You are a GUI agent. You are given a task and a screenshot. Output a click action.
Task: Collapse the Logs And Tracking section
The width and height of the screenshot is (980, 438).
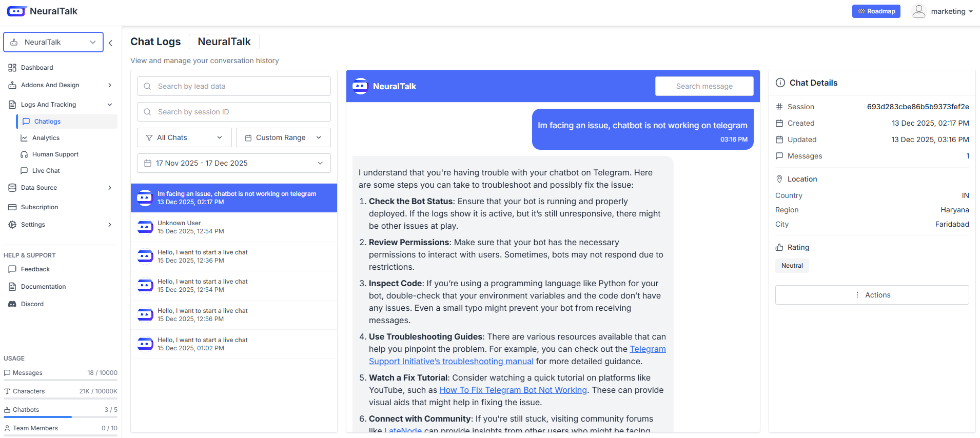coord(61,105)
